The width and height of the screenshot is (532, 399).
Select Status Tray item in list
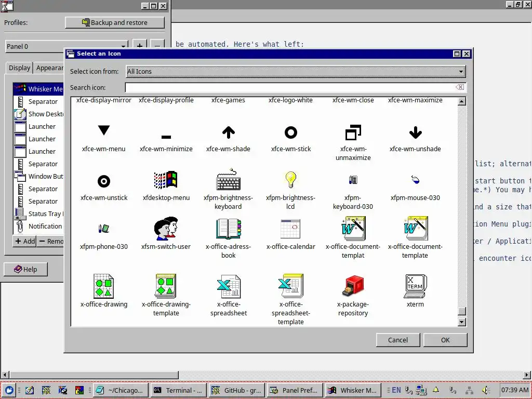(x=38, y=214)
